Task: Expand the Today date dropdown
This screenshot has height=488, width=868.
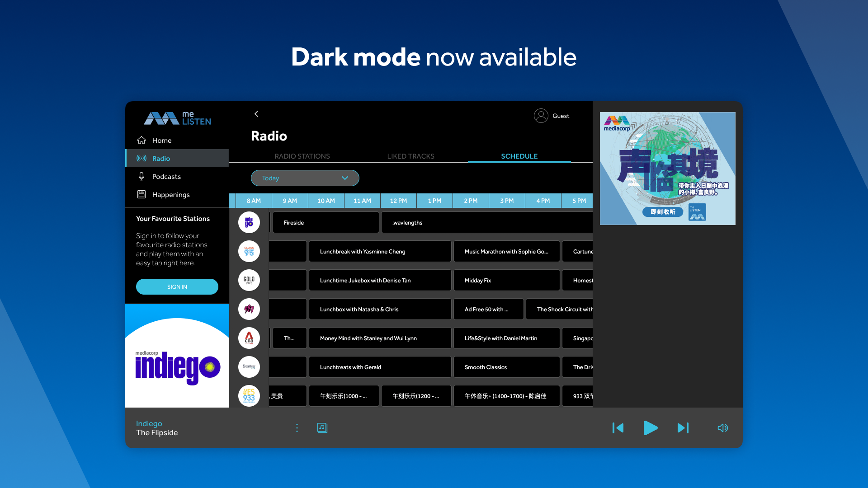Action: pos(305,178)
